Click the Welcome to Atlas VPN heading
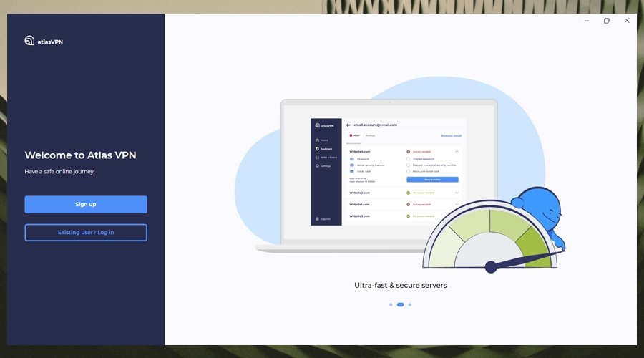The image size is (644, 358). click(80, 155)
